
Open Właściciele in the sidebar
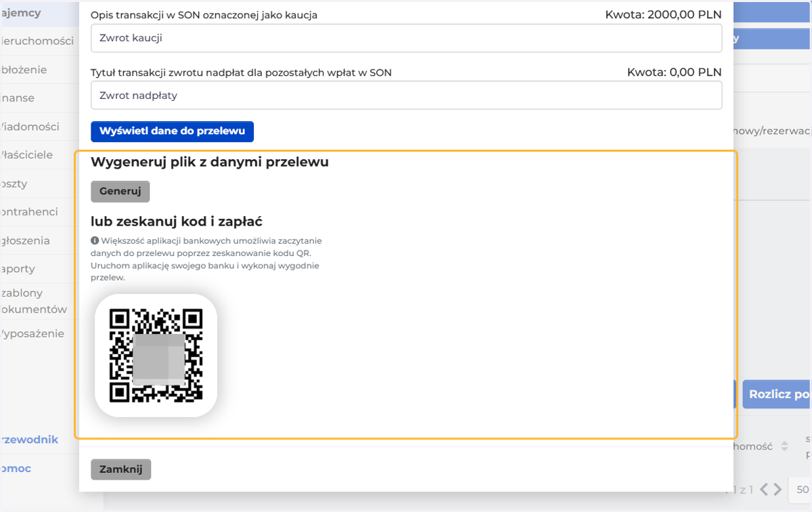point(26,155)
